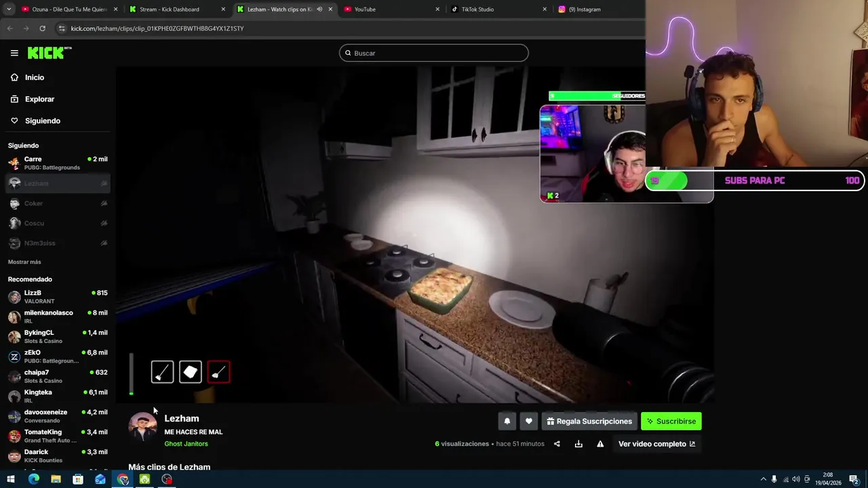Open Kingteka recommended channel
This screenshot has height=488, width=868.
pos(58,396)
